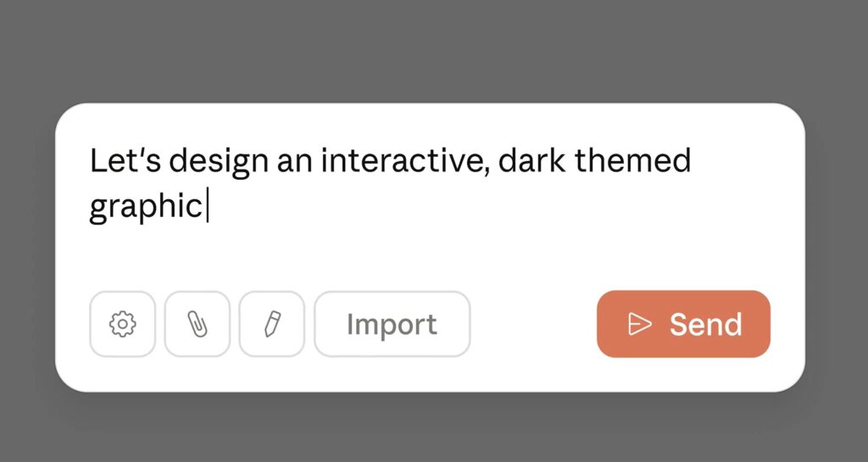This screenshot has width=868, height=462.
Task: Click the word "graphic" on second line
Action: click(144, 207)
